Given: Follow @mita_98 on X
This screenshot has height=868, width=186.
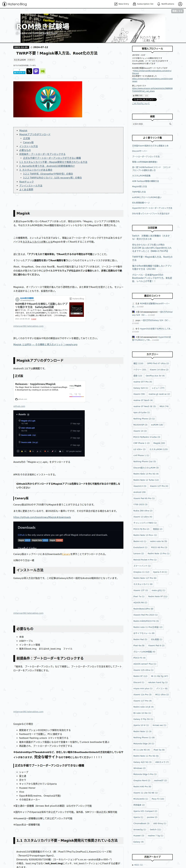Looking at the screenshot, I should [x=144, y=100].
